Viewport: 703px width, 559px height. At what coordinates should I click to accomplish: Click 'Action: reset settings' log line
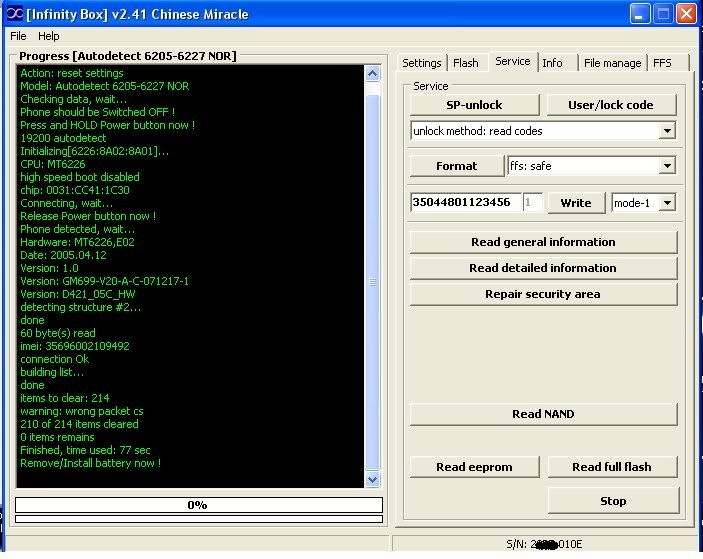(x=72, y=73)
